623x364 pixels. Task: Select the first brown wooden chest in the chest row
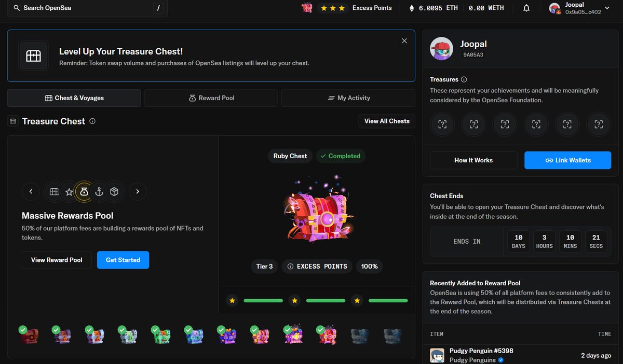point(29,335)
